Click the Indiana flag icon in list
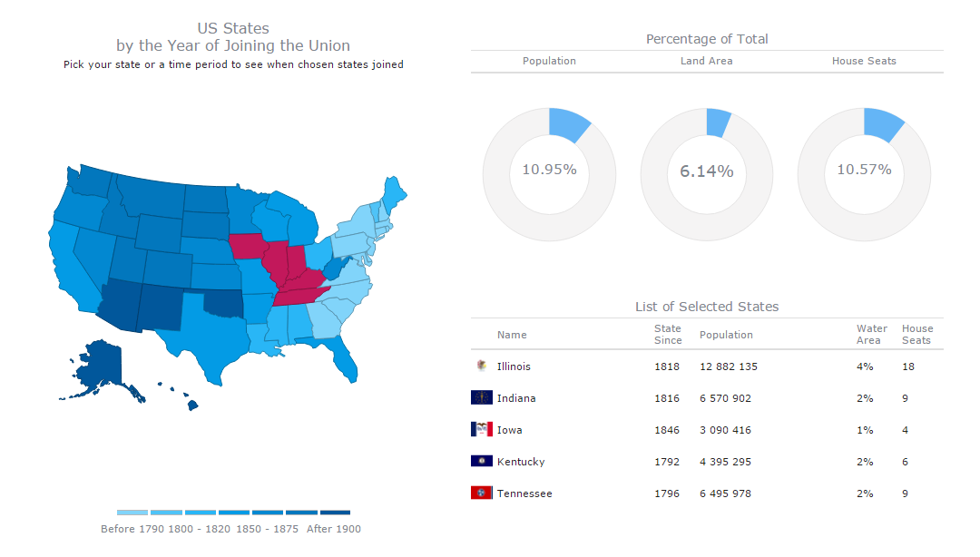This screenshot has height=557, width=980. click(481, 398)
